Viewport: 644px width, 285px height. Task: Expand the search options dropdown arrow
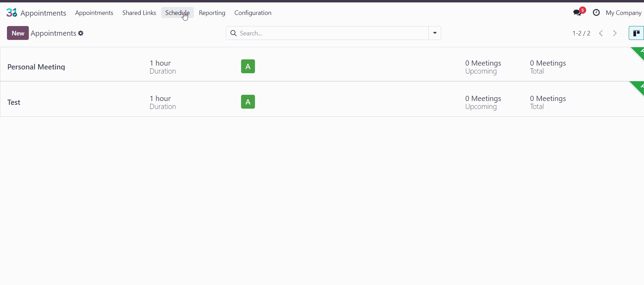435,33
